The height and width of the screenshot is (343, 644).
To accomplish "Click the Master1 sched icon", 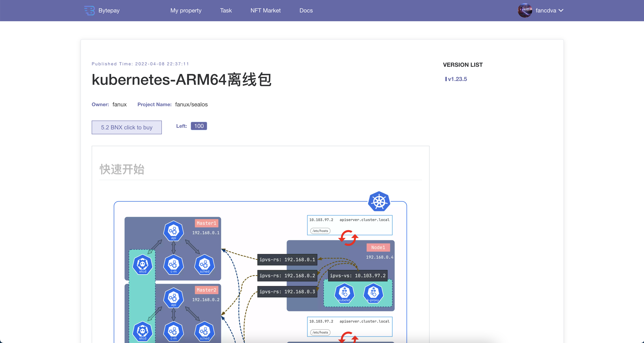I will click(204, 264).
